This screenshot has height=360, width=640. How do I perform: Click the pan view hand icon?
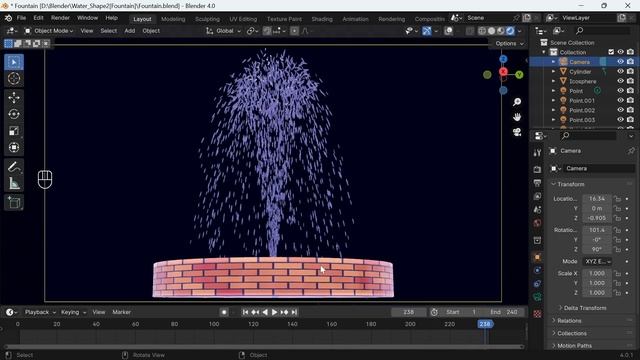517,117
